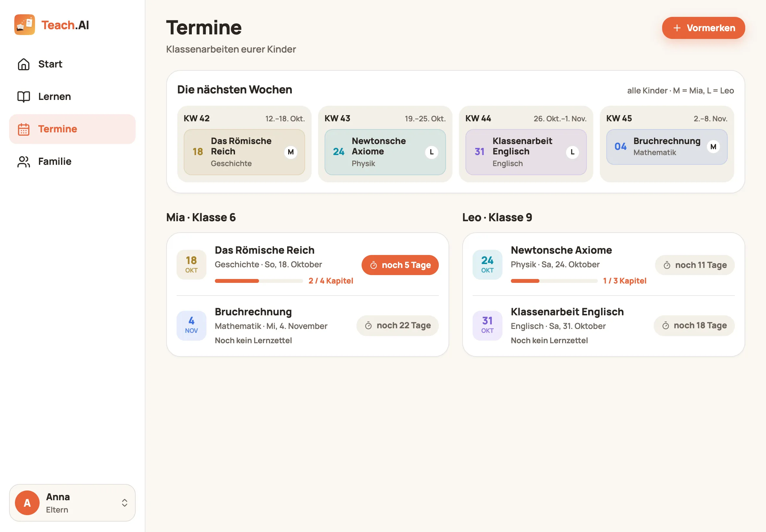Image resolution: width=766 pixels, height=532 pixels.
Task: Click the 'Leo · Klasse 9' heading
Action: point(497,217)
